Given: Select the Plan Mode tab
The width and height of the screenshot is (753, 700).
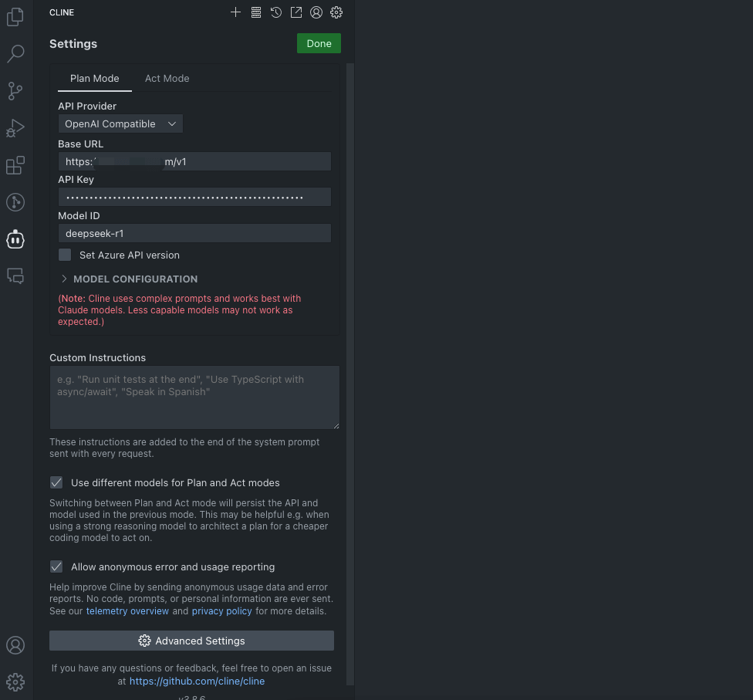Looking at the screenshot, I should click(95, 78).
